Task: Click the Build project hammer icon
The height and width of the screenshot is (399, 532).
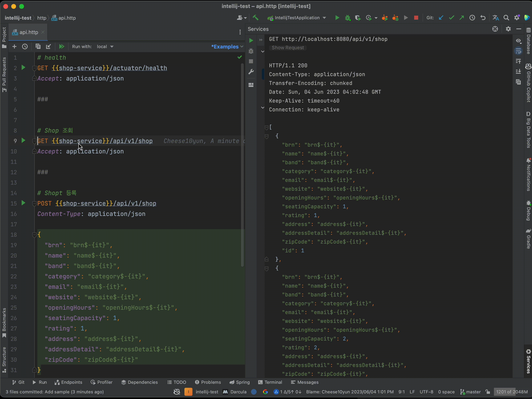Action: [256, 18]
